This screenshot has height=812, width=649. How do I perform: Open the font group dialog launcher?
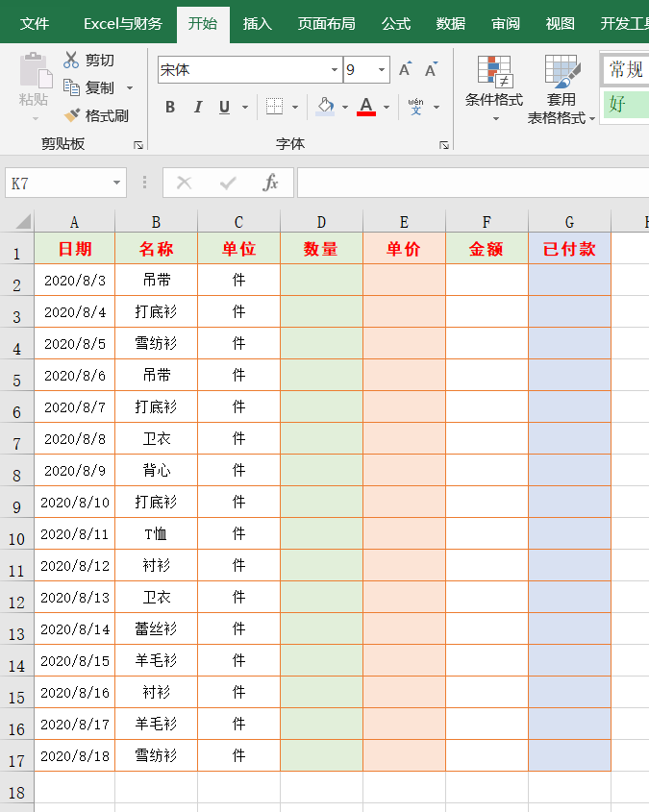444,145
